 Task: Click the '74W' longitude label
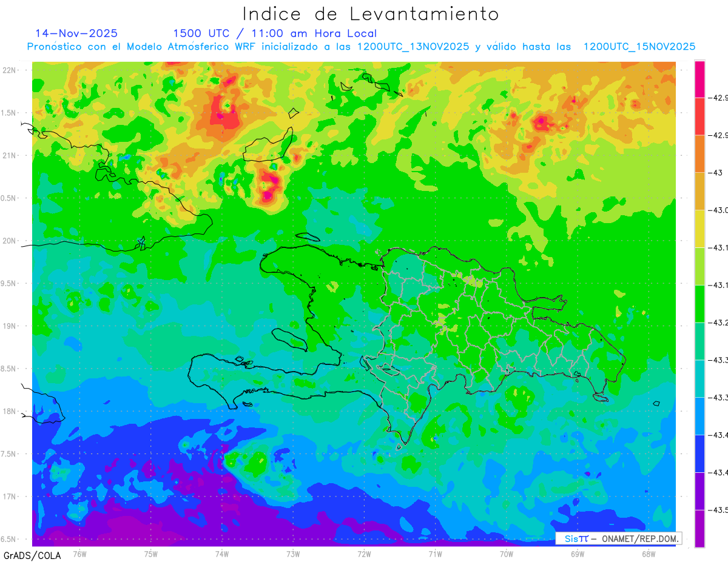222,554
